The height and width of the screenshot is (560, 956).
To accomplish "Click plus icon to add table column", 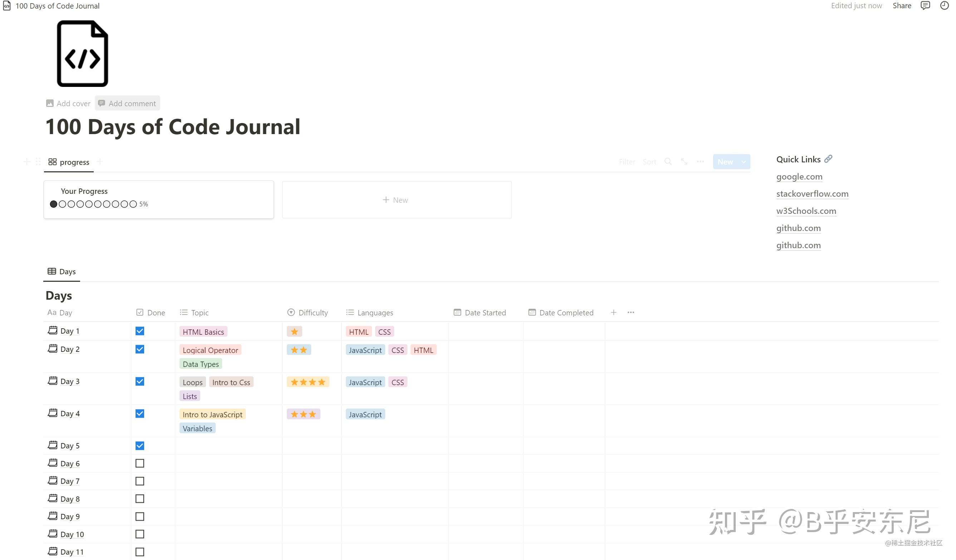I will tap(613, 312).
